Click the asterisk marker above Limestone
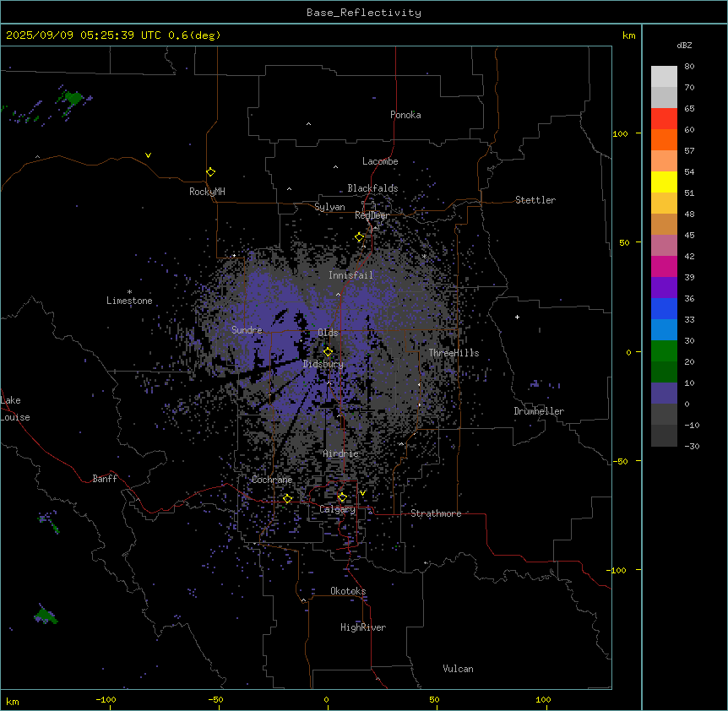Image resolution: width=728 pixels, height=711 pixels. 129,292
